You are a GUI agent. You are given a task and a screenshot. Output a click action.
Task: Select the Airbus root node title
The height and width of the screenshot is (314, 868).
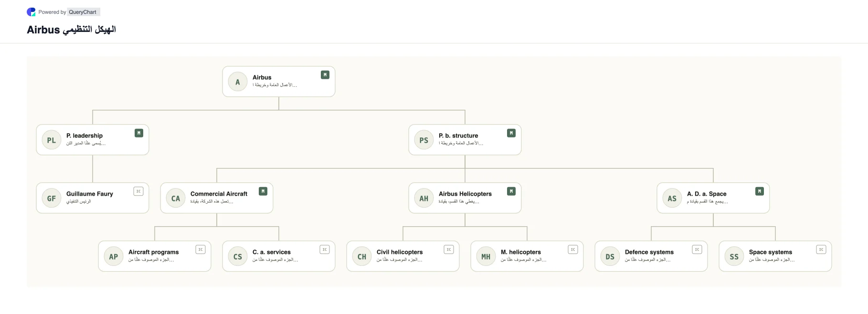click(262, 77)
